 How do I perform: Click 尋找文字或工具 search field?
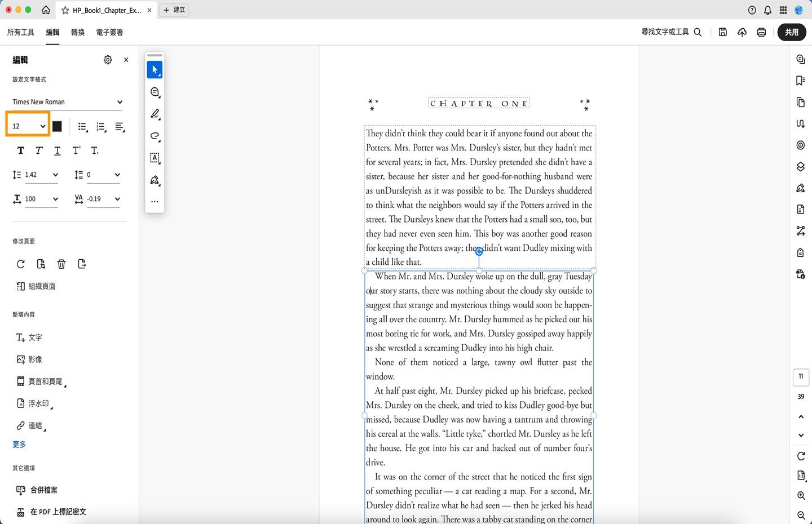pos(671,32)
